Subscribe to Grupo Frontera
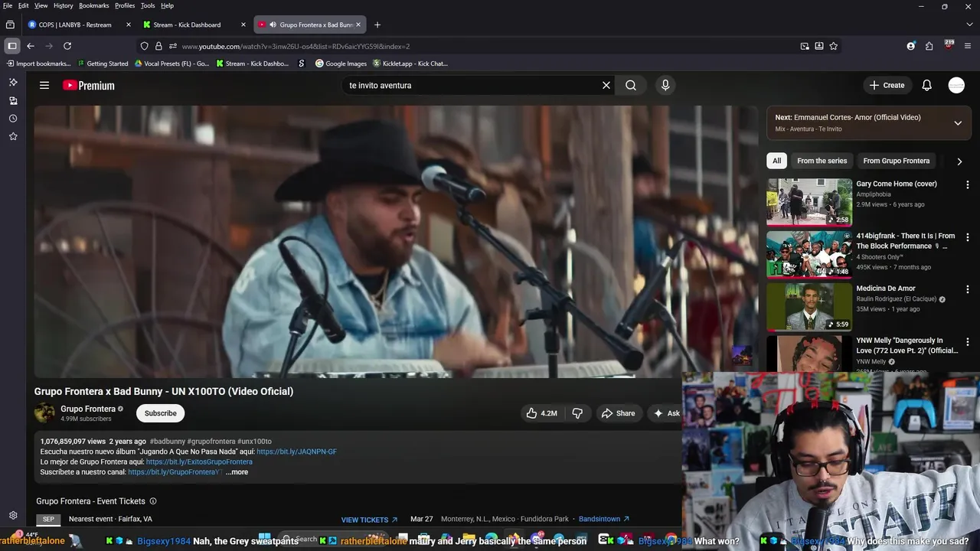This screenshot has height=551, width=980. tap(161, 413)
